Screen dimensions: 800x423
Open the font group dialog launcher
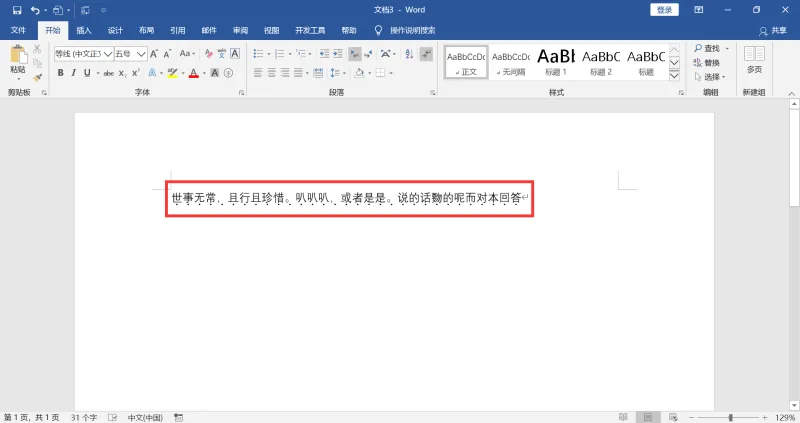[241, 92]
